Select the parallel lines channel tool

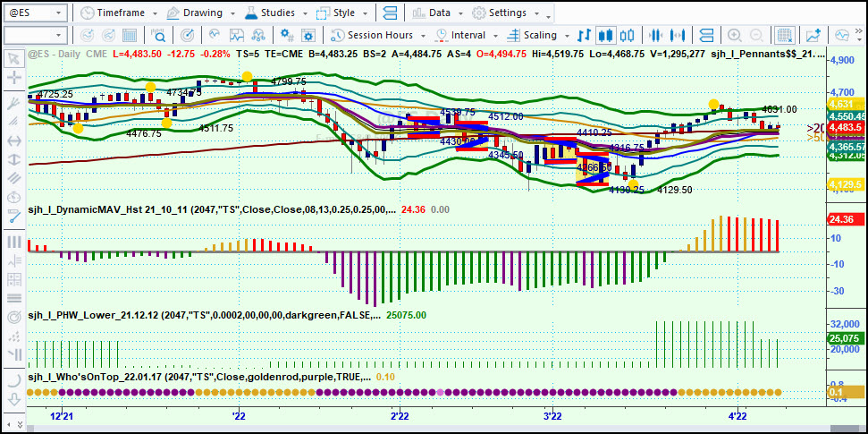click(x=14, y=179)
